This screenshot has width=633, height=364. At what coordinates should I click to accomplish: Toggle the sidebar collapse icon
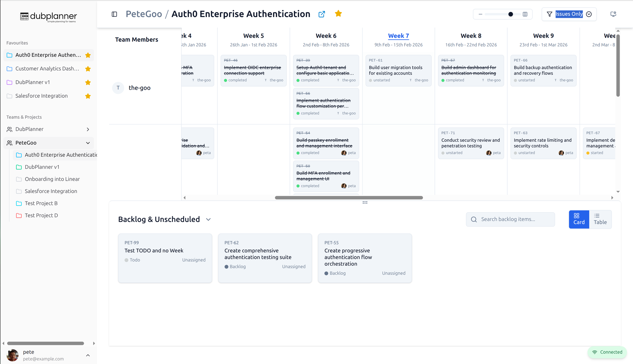114,14
